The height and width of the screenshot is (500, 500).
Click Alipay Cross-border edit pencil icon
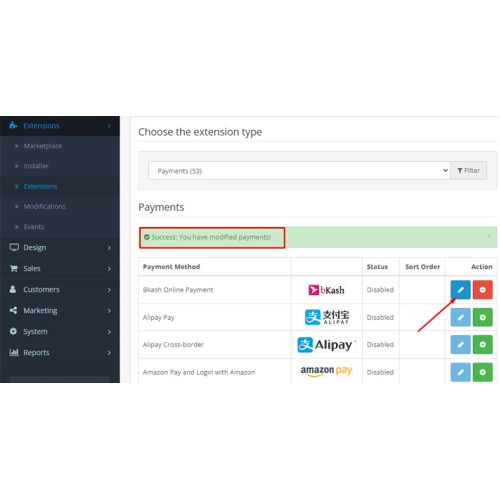(x=460, y=345)
